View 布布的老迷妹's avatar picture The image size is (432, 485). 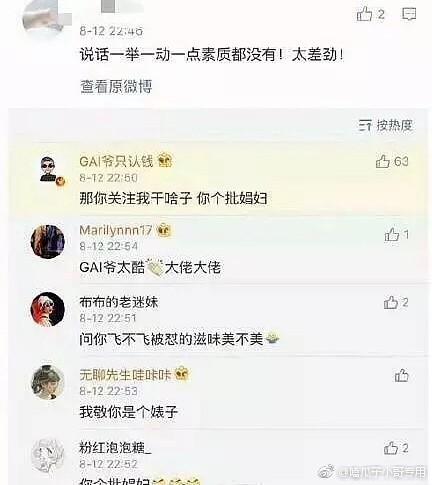pyautogui.click(x=47, y=309)
